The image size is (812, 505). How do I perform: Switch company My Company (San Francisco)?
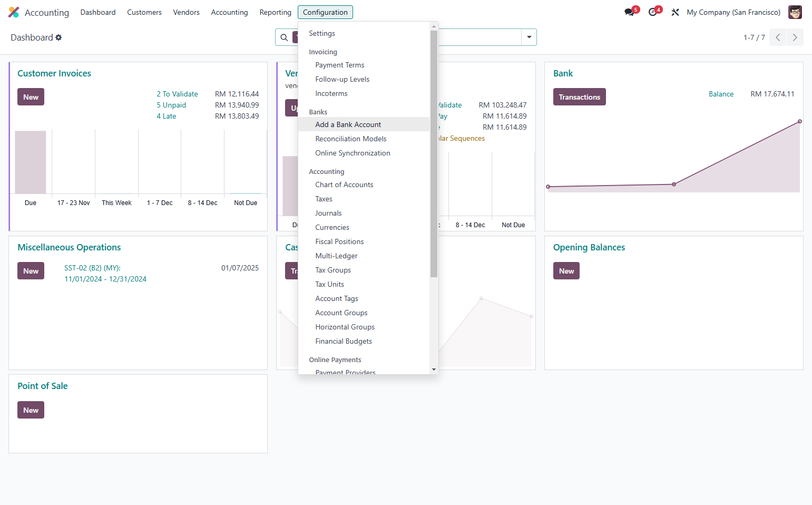click(733, 12)
